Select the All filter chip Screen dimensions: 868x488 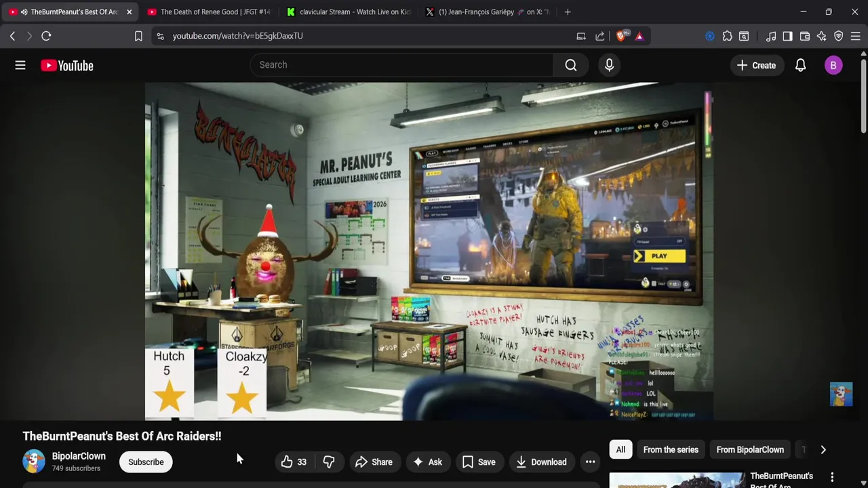point(620,449)
